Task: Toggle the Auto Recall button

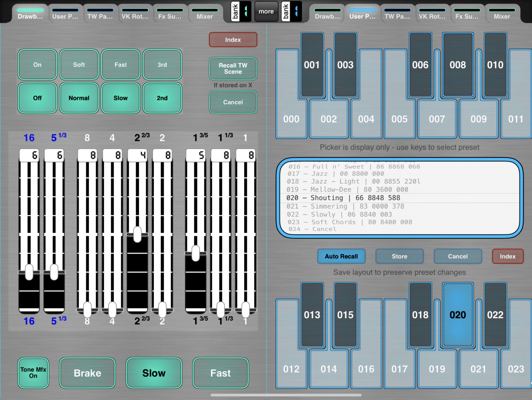Action: click(341, 256)
